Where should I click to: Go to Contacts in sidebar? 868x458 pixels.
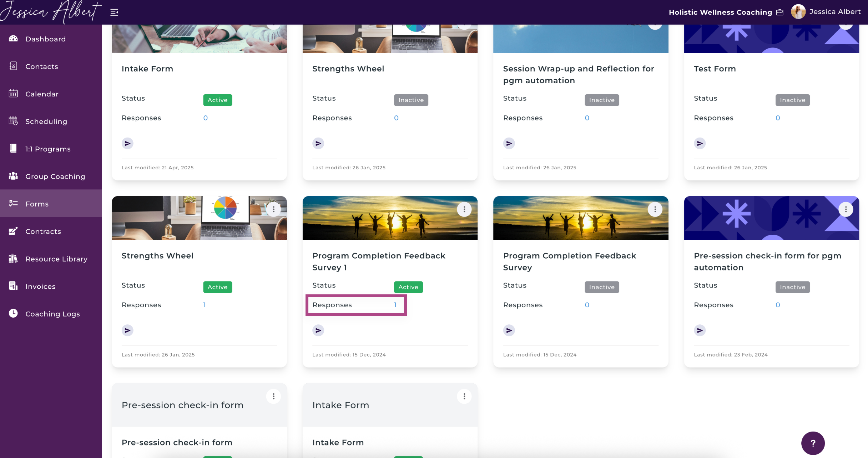click(x=51, y=66)
